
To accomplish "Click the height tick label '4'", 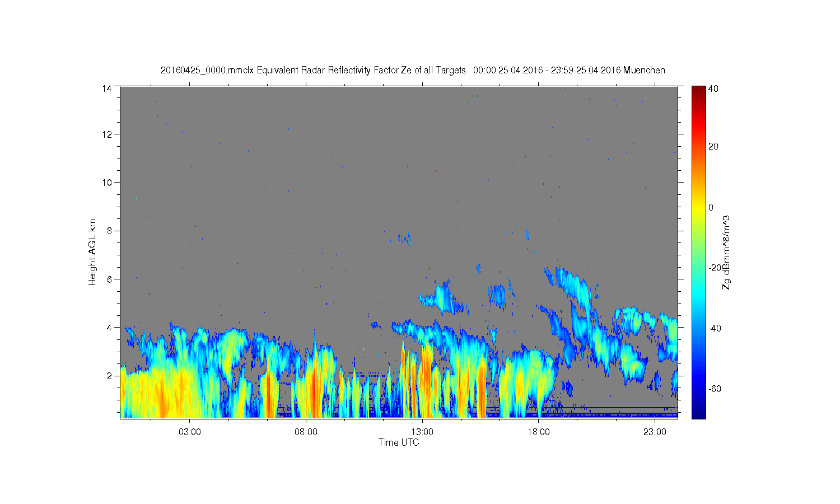I will [x=109, y=327].
